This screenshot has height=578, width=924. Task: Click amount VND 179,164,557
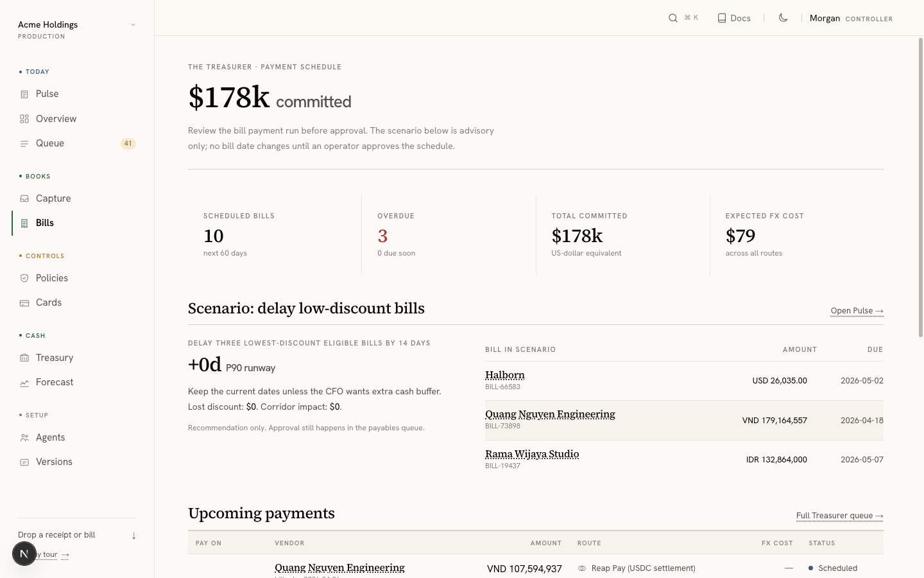(x=774, y=421)
